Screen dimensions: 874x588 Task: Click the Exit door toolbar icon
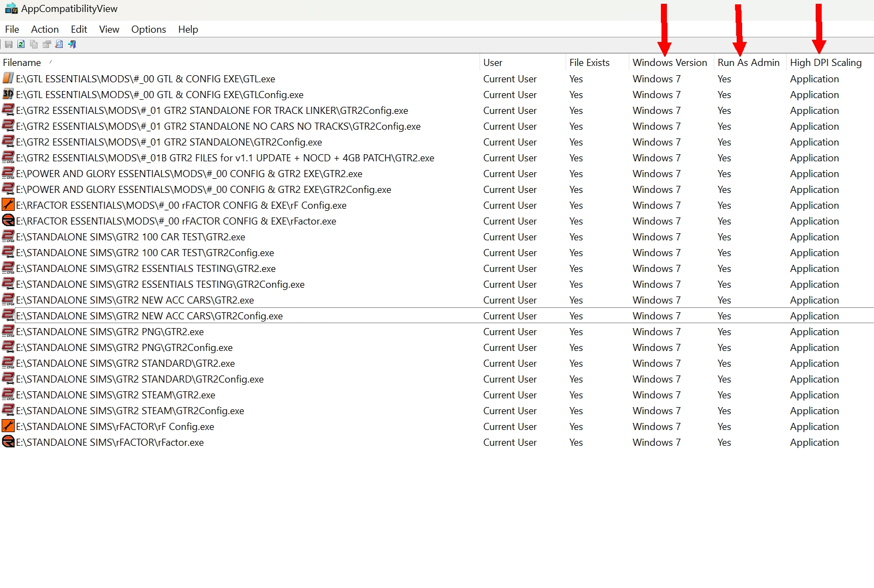[72, 45]
